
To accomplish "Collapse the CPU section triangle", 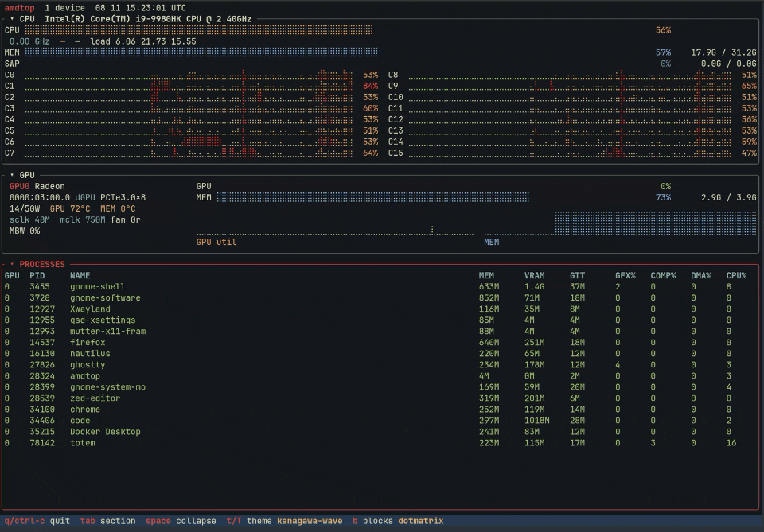I will [12, 19].
